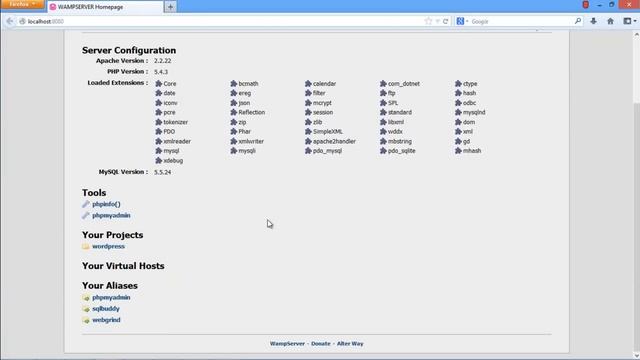Select the tokenizer extension text

coord(176,122)
